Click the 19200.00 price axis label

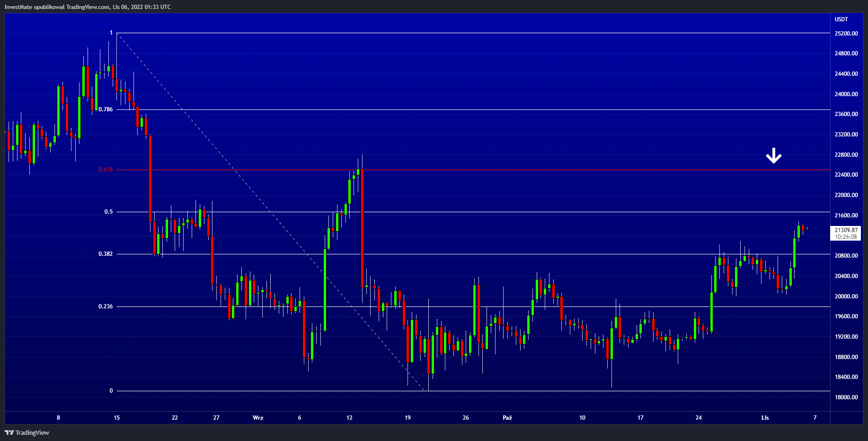point(846,337)
